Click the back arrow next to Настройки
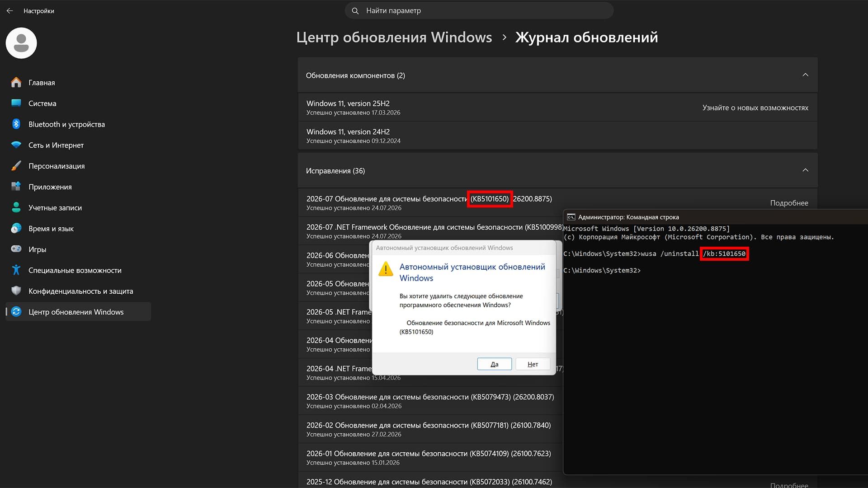868x488 pixels. coord(10,10)
